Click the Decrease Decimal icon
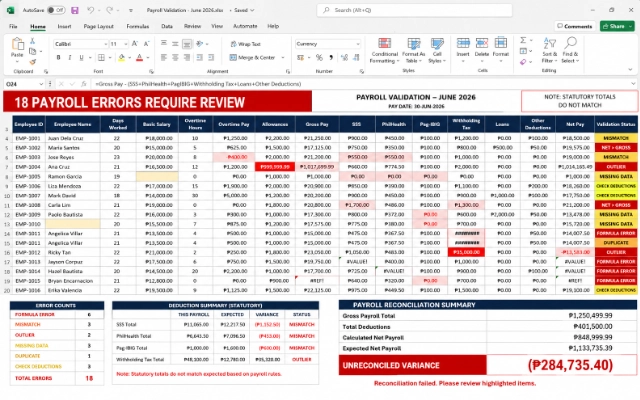The image size is (640, 400). point(356,58)
